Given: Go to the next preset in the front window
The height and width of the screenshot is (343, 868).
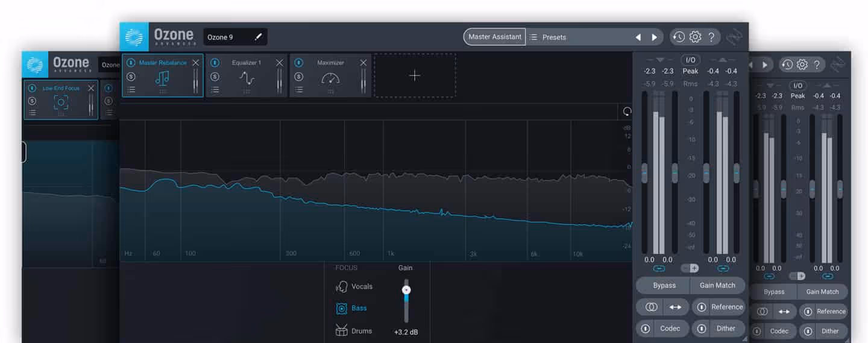Looking at the screenshot, I should [x=654, y=37].
